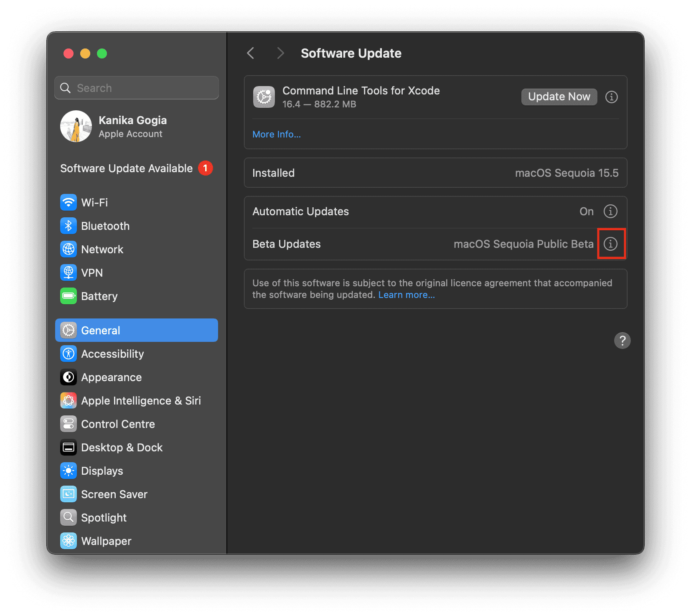Select the Displays icon
691x616 pixels.
pyautogui.click(x=69, y=471)
